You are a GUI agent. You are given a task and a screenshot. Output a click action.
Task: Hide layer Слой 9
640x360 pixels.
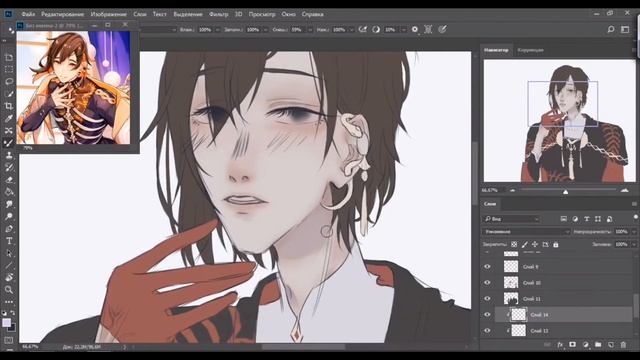click(x=487, y=267)
